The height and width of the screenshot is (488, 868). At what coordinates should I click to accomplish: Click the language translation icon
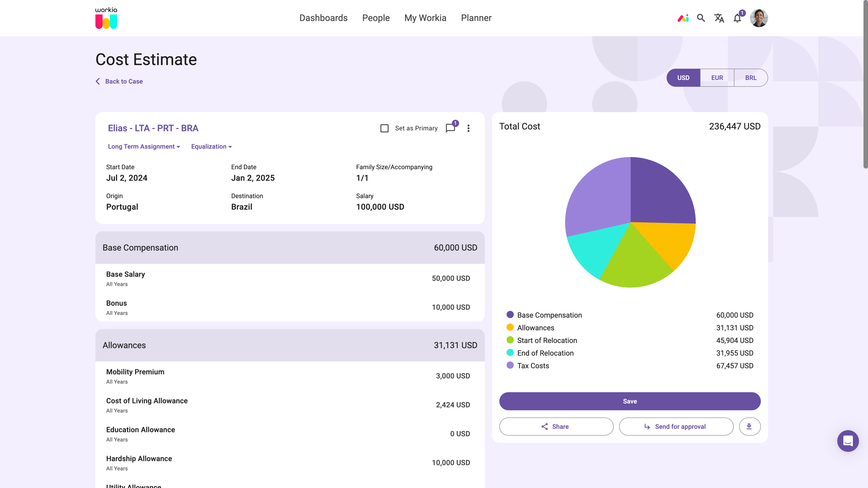(x=719, y=18)
